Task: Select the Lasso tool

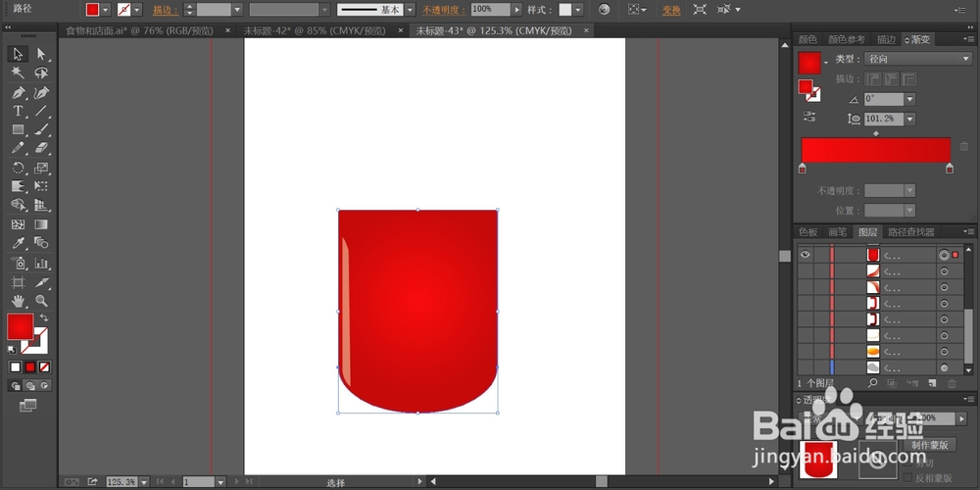Action: 41,73
